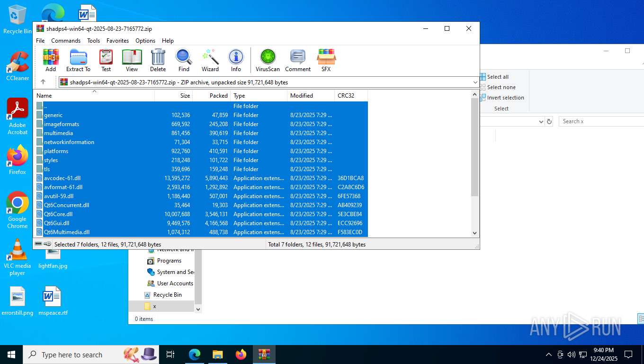Viewport: 644px width, 364px height.
Task: Open the View toolbar icon
Action: point(132,60)
